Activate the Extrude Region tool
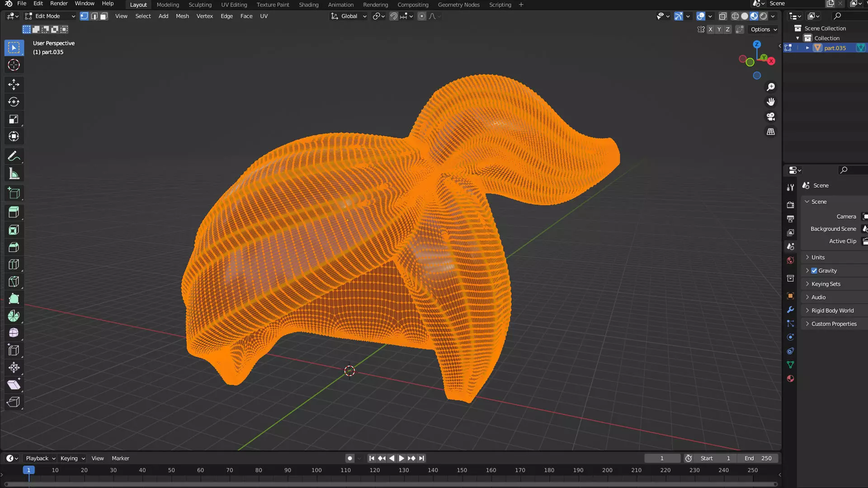 14,212
